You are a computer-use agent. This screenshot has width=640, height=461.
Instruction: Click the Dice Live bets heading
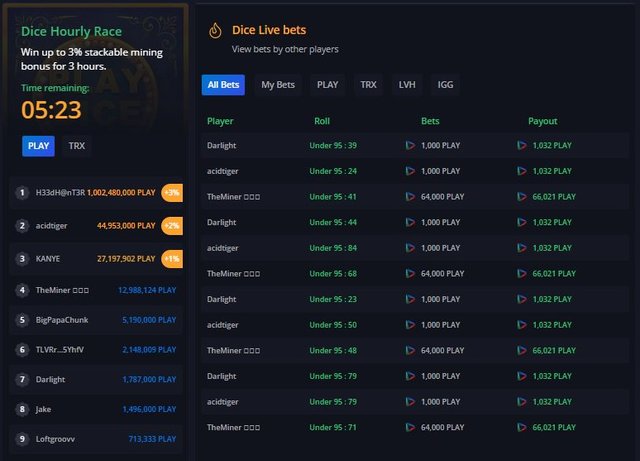269,30
